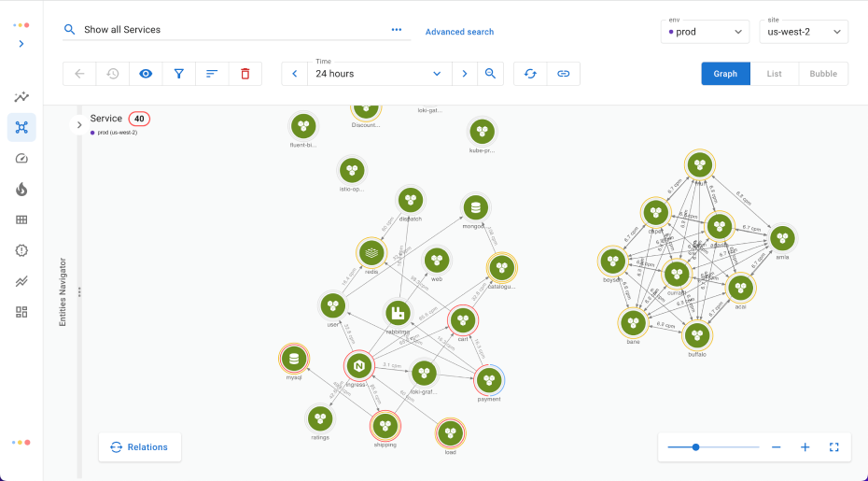
Task: Open the speedometer gauge sidebar icon
Action: click(21, 158)
